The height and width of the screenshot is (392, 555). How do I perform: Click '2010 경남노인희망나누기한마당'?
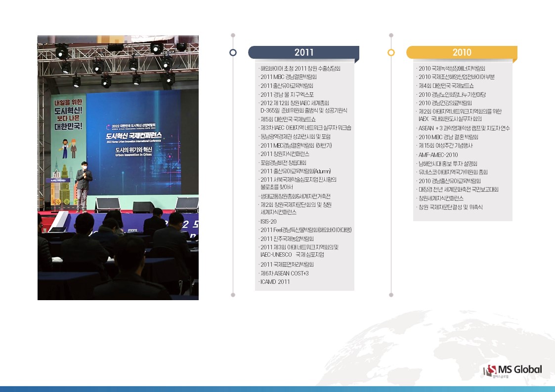coord(452,95)
